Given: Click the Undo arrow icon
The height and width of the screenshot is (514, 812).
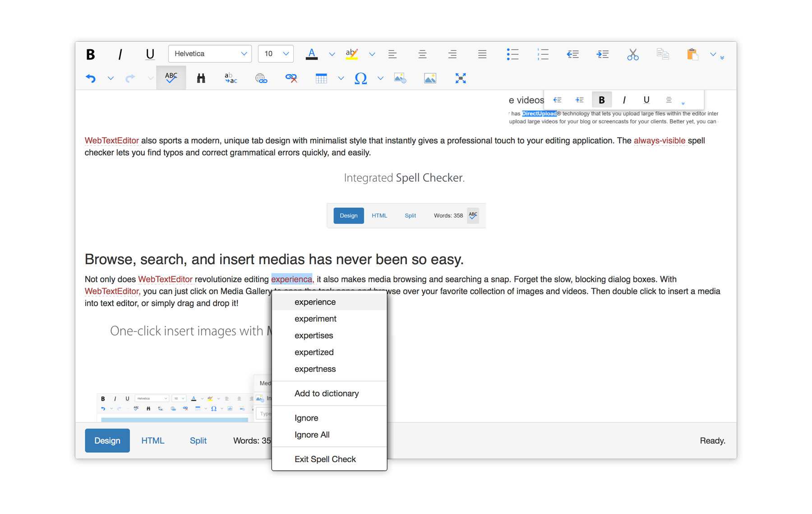Looking at the screenshot, I should click(91, 78).
